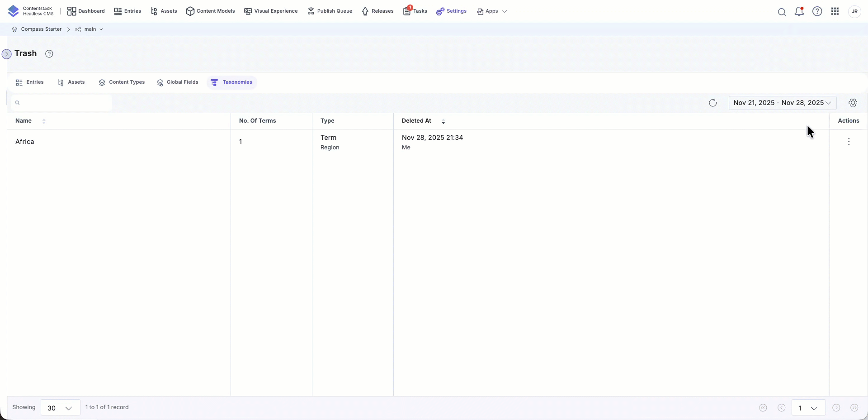Image resolution: width=868 pixels, height=420 pixels.
Task: Open the page number dropdown
Action: pos(808,408)
